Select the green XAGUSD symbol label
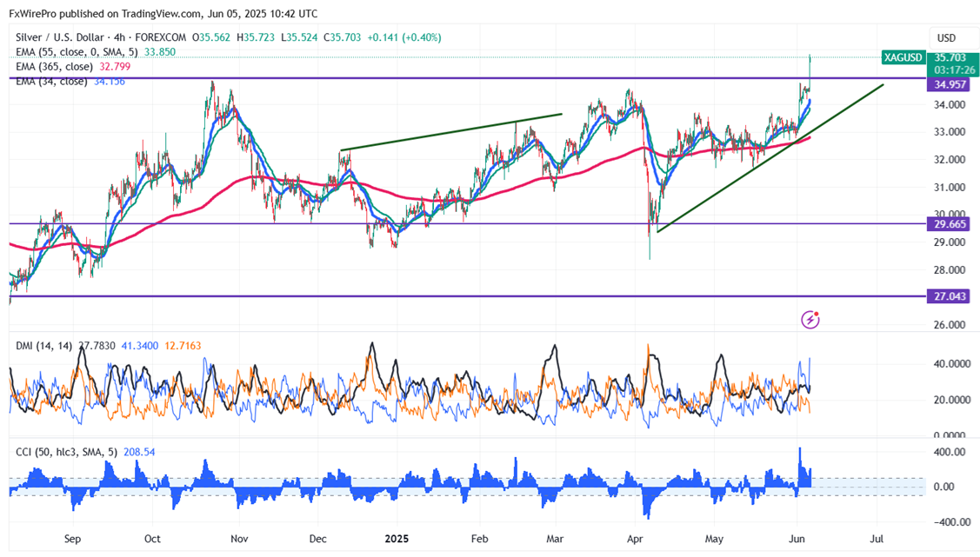 point(903,57)
